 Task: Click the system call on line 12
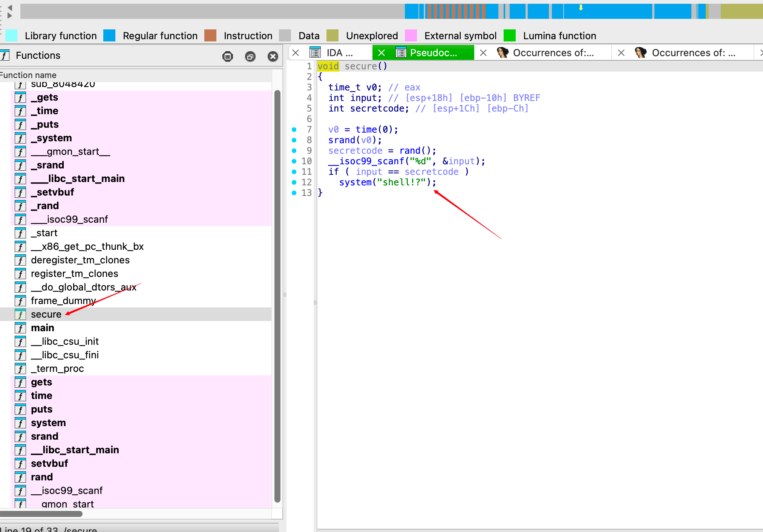pyautogui.click(x=355, y=182)
